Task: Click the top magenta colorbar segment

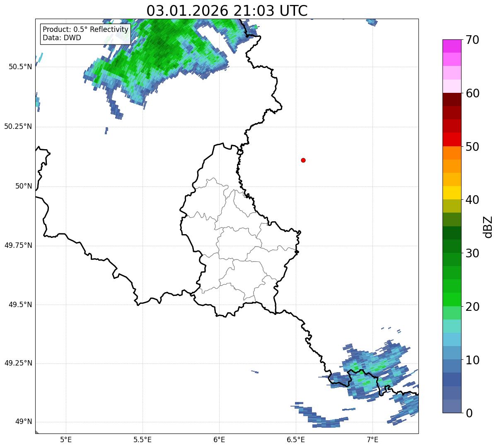Action: (x=452, y=46)
